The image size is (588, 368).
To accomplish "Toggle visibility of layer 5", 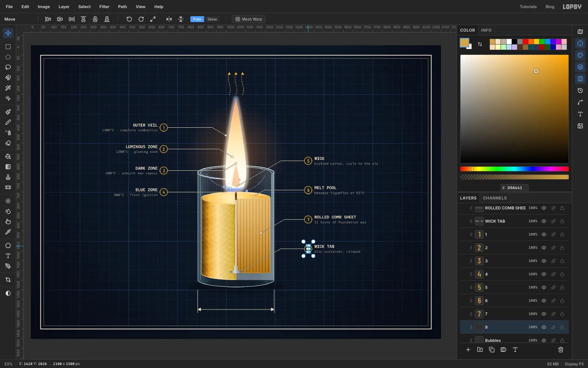I will point(544,287).
